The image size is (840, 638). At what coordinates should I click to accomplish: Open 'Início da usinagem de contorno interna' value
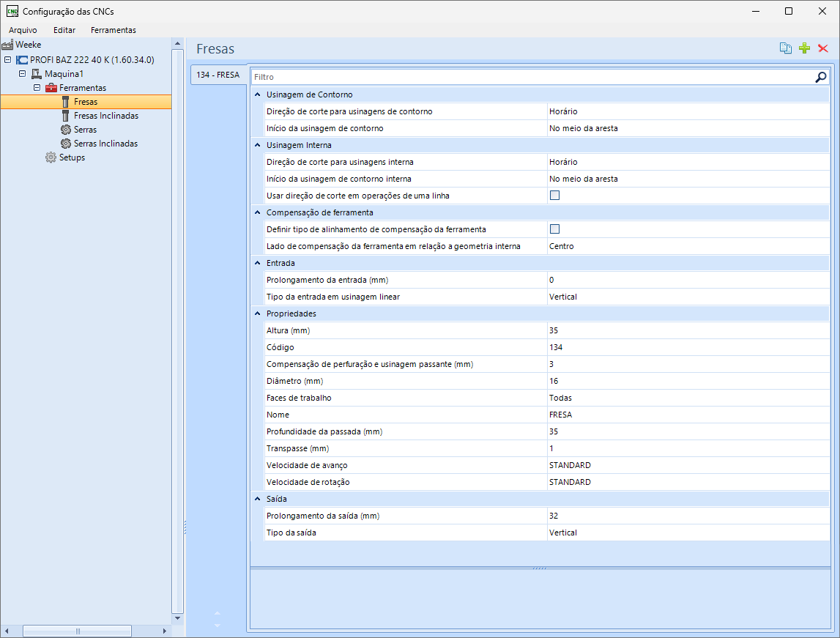point(688,179)
